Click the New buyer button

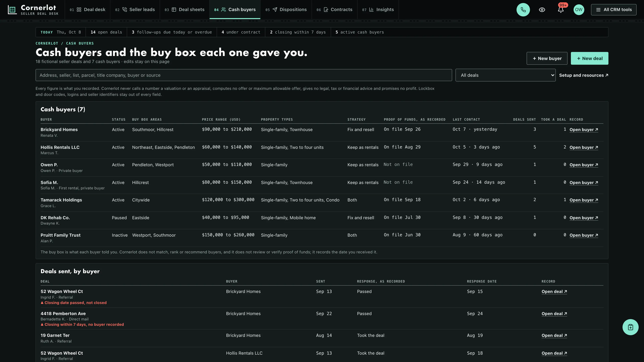pyautogui.click(x=547, y=58)
